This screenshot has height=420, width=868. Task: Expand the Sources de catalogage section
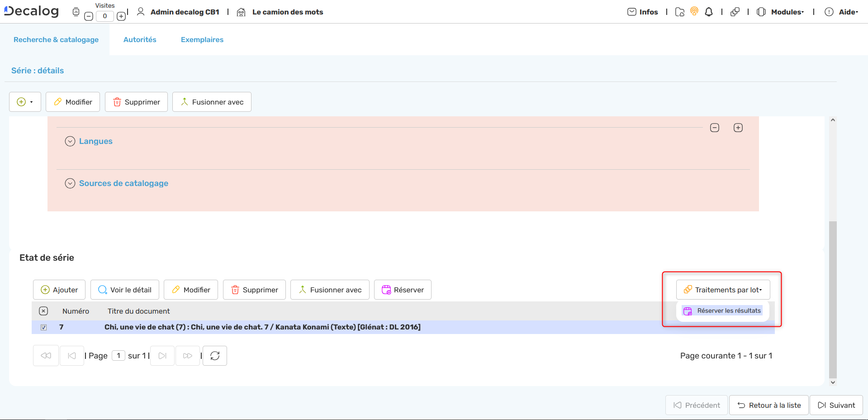tap(70, 183)
